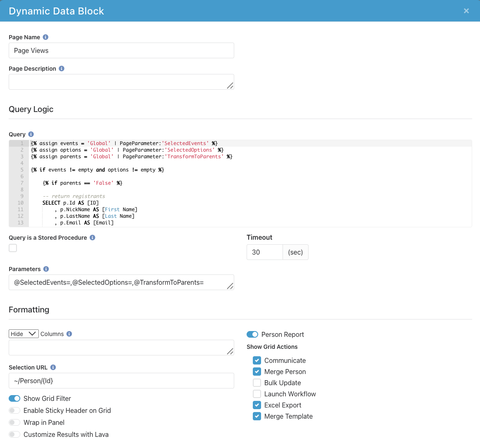Turn off the Person Report toggle
480x448 pixels.
(252, 334)
